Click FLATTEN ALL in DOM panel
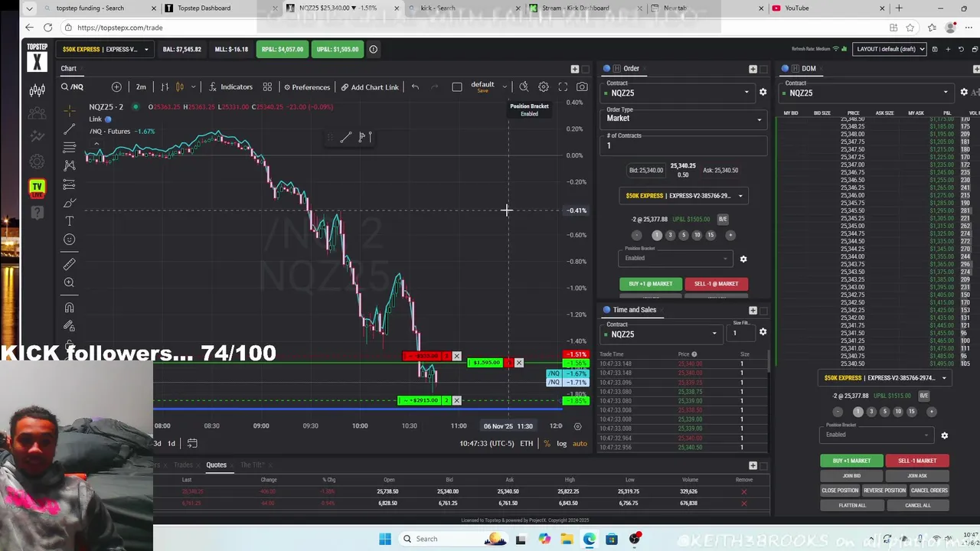This screenshot has height=551, width=980. tap(851, 505)
